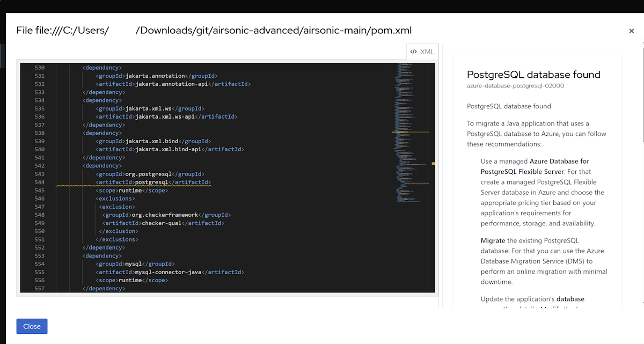Click line number 530
Screen dimensions: 644x344
coord(39,68)
